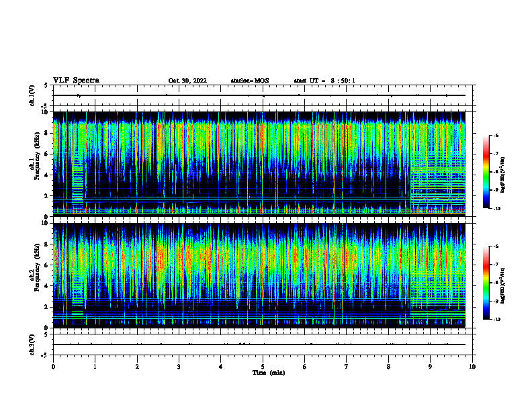The height and width of the screenshot is (411, 532).
Task: Click the upper color scale bar beside ch.1
Action: point(486,172)
